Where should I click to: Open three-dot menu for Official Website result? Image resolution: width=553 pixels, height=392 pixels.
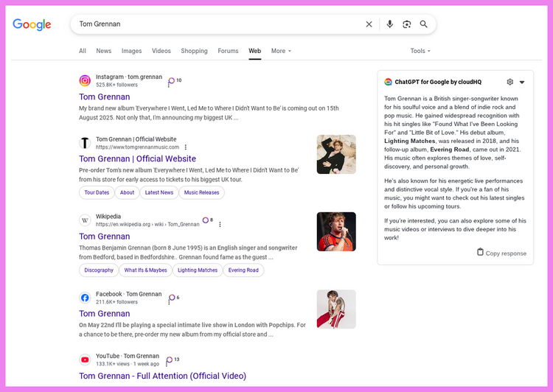pos(186,147)
